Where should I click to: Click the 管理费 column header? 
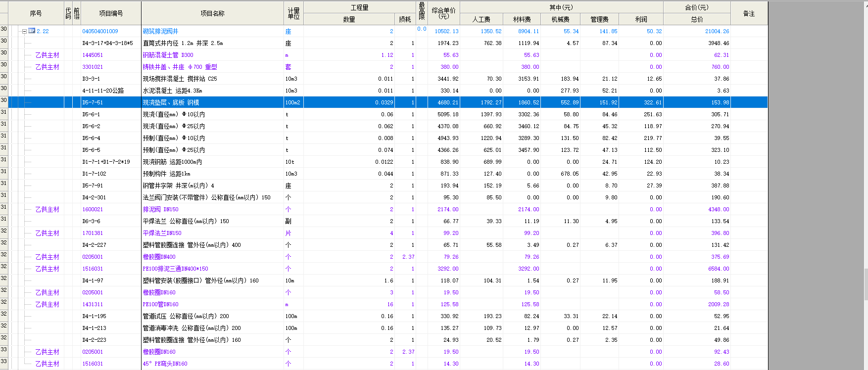pos(599,19)
